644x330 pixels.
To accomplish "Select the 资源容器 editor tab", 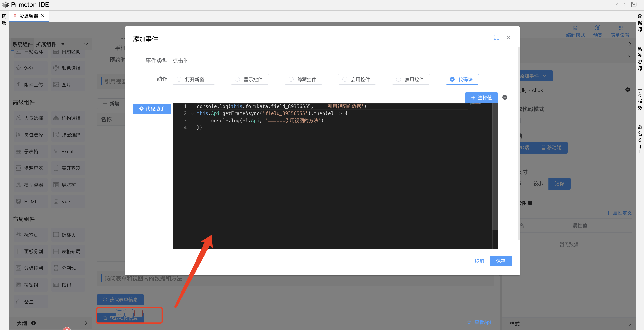I will pyautogui.click(x=28, y=16).
